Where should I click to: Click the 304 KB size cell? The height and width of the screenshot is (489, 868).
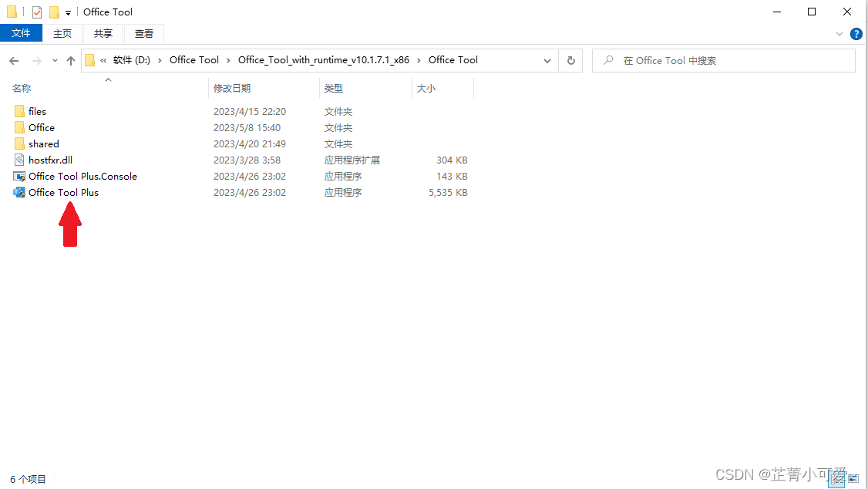(x=452, y=160)
